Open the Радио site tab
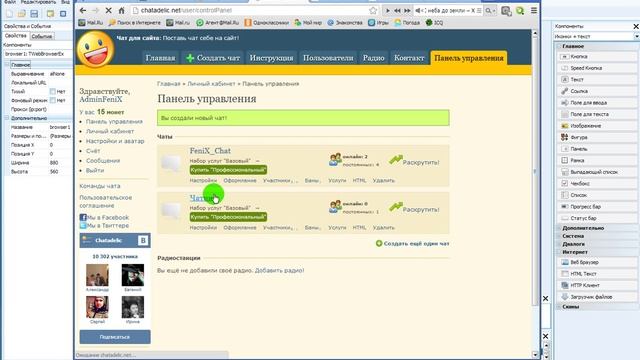Screen dimensions: 640x360 [x=373, y=58]
